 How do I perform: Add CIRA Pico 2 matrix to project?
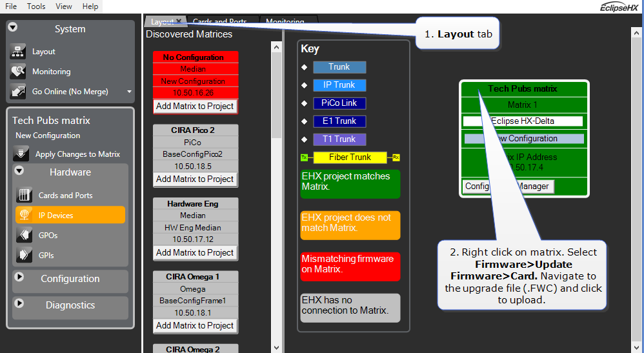click(195, 179)
